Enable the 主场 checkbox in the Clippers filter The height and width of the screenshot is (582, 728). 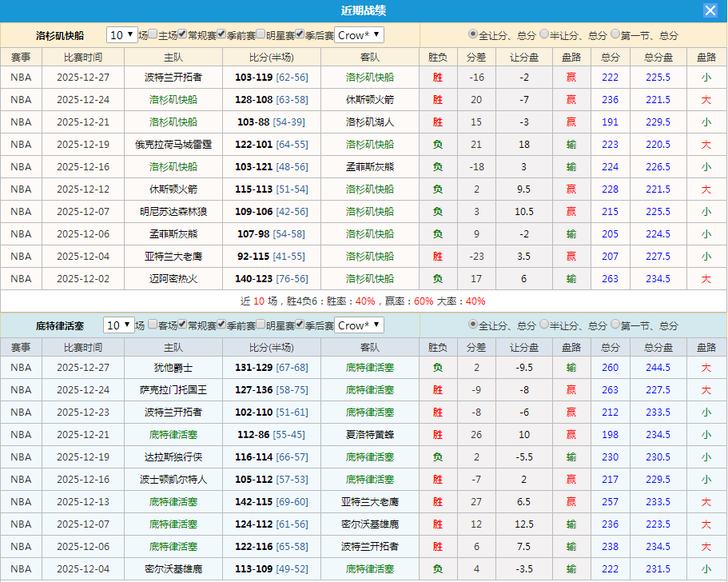coord(152,35)
